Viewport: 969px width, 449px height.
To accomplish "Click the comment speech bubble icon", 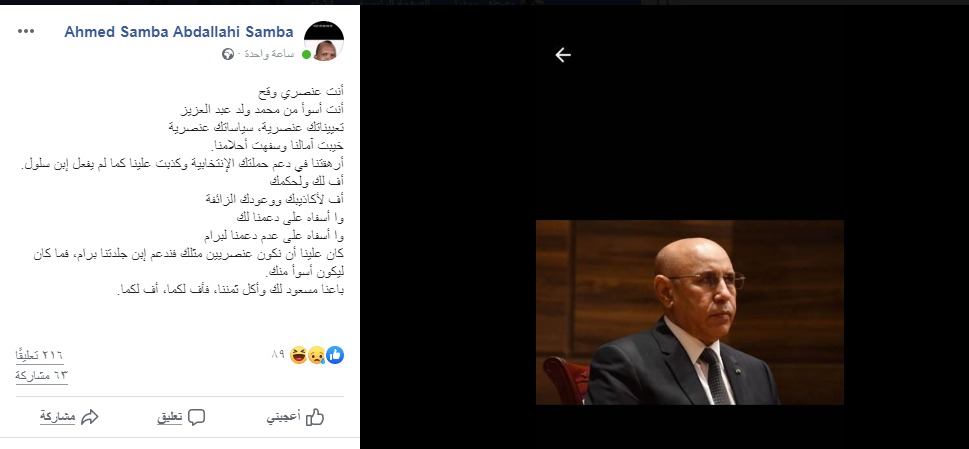I will [x=197, y=418].
